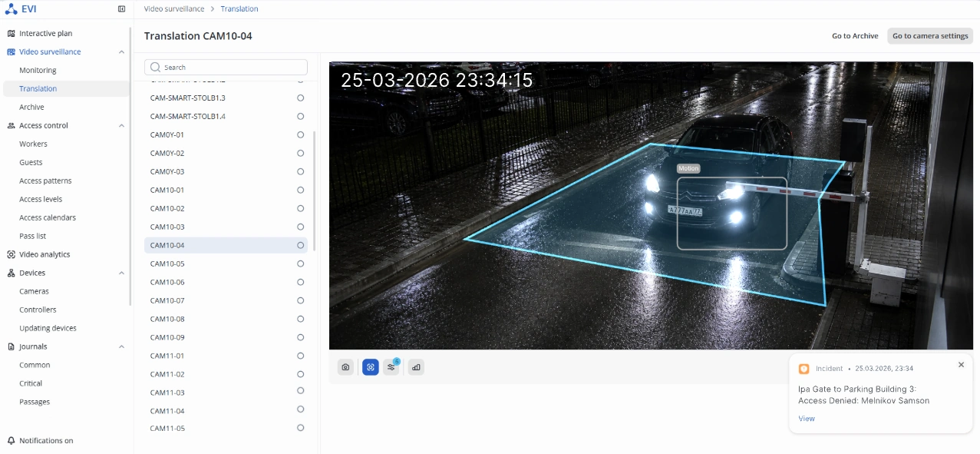Click the Video analytics icon in sidebar
Image resolution: width=980 pixels, height=454 pixels.
pyautogui.click(x=11, y=254)
